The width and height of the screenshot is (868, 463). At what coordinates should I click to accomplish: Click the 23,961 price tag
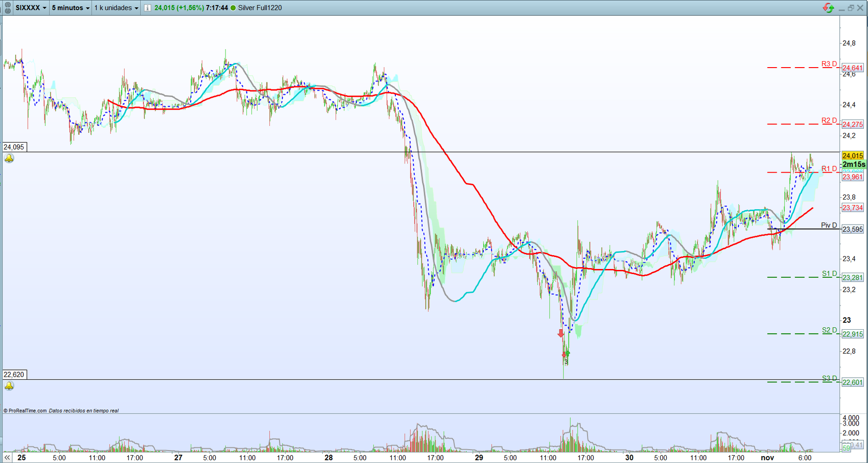pos(853,177)
